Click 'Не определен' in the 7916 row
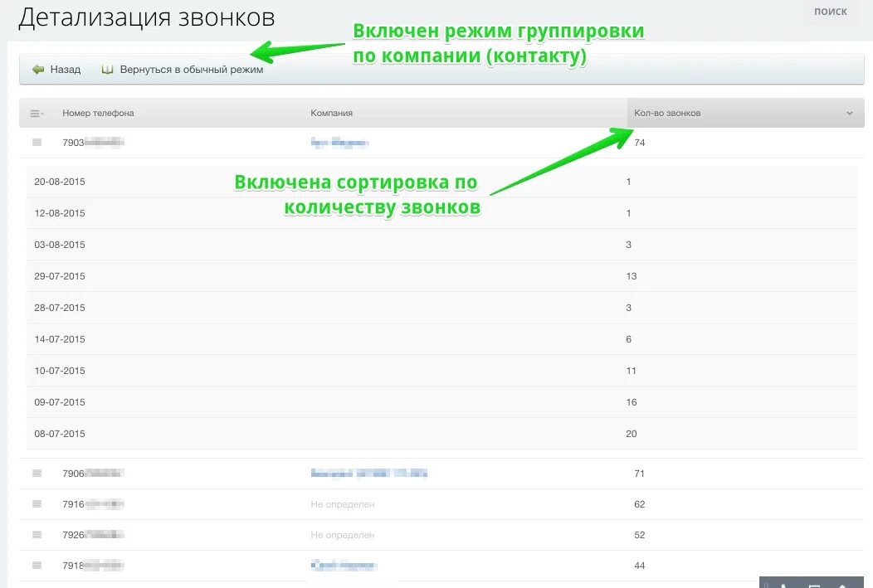Screen dimensions: 873x588 [343, 504]
